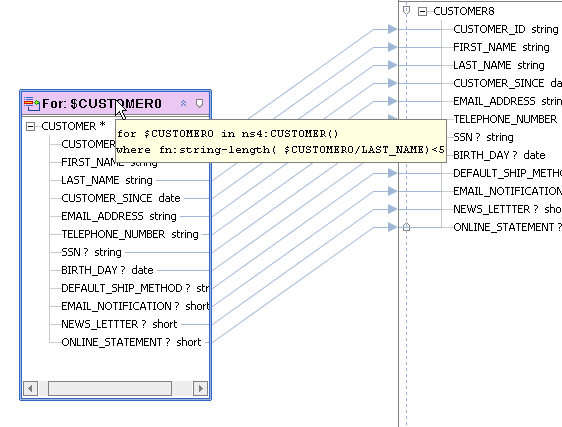Select FIRST_NAME string under CUSTOMER8
This screenshot has height=427, width=562.
501,47
